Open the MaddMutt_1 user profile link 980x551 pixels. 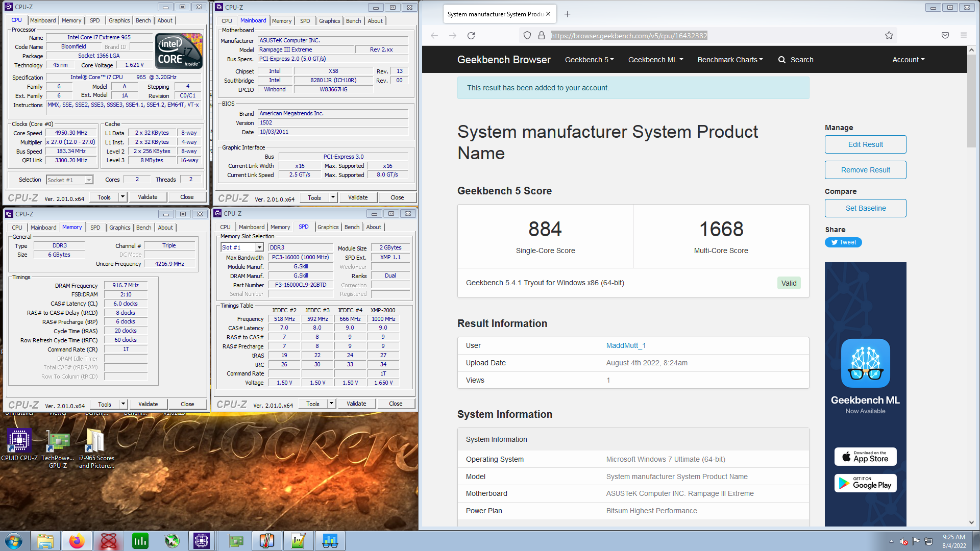[x=626, y=345]
